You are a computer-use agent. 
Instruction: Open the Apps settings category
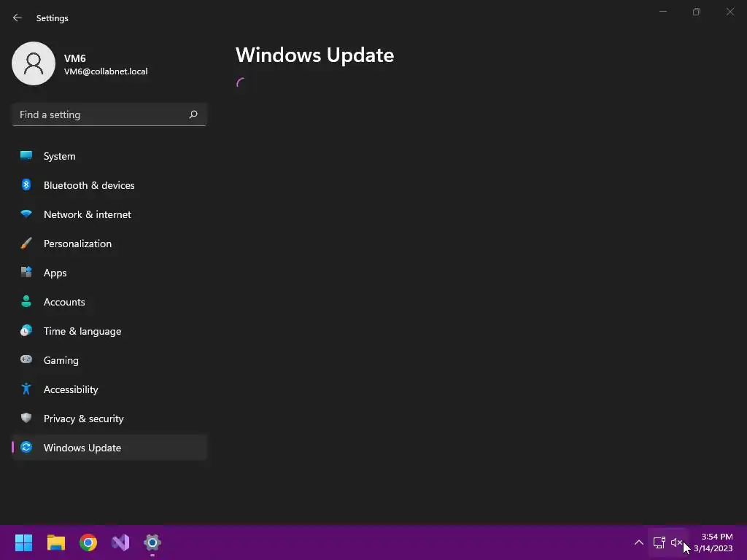click(109, 273)
